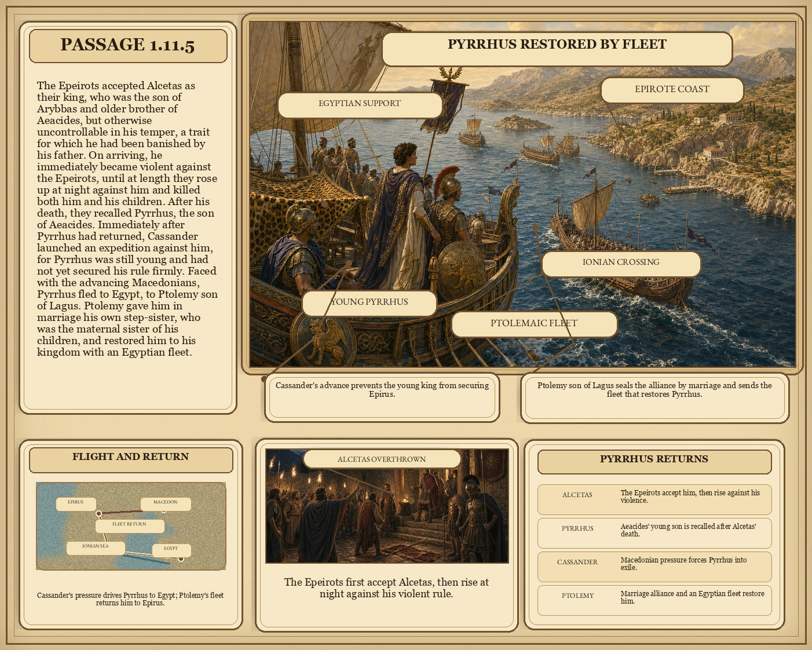
Task: Select the IONIAN SEA map label
Action: (96, 547)
